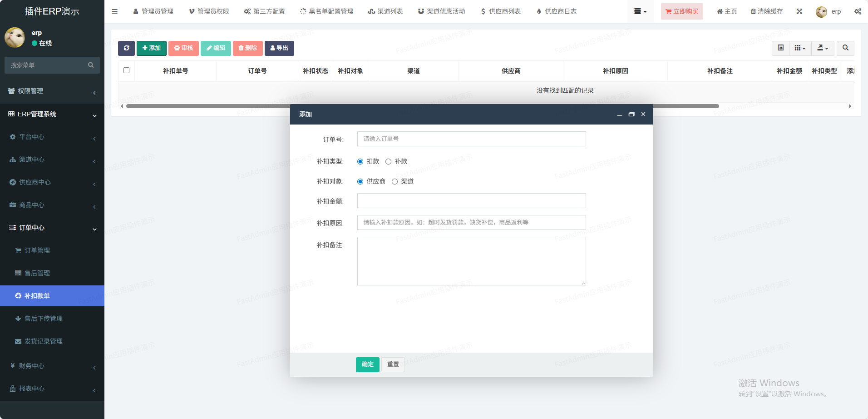Click the 确定 submit button
This screenshot has width=868, height=419.
pos(367,364)
